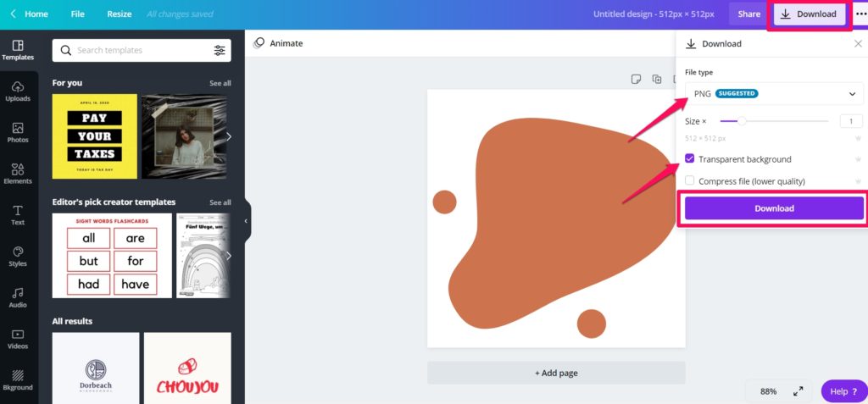Select the woman photo template

[x=184, y=136]
